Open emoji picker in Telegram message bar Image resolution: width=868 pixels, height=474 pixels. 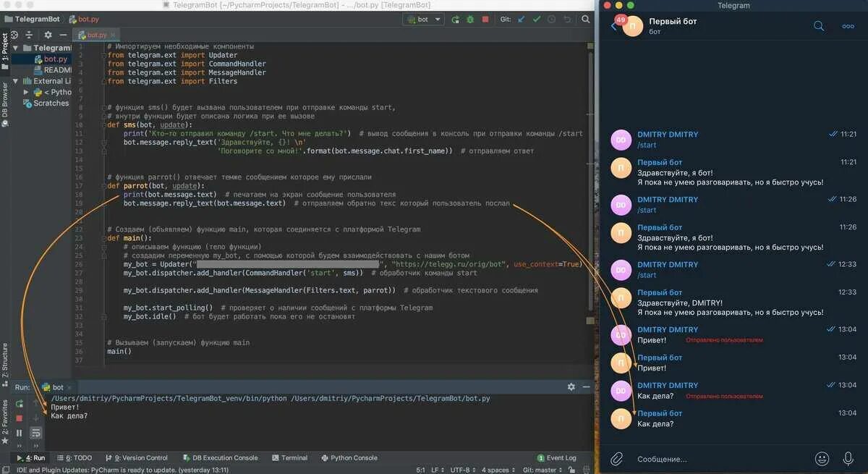822,458
